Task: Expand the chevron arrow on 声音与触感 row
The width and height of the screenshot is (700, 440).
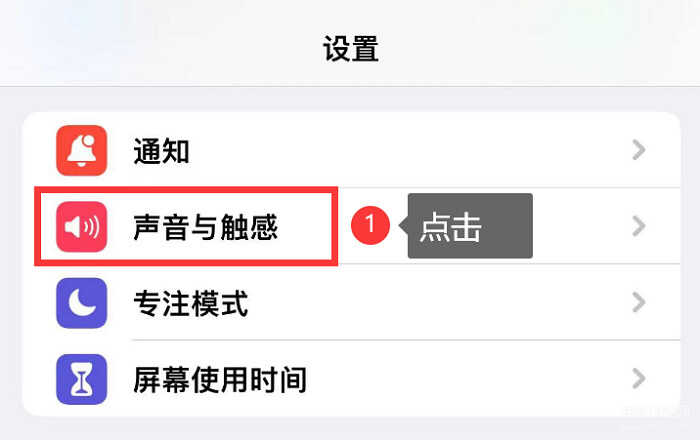Action: pyautogui.click(x=639, y=226)
